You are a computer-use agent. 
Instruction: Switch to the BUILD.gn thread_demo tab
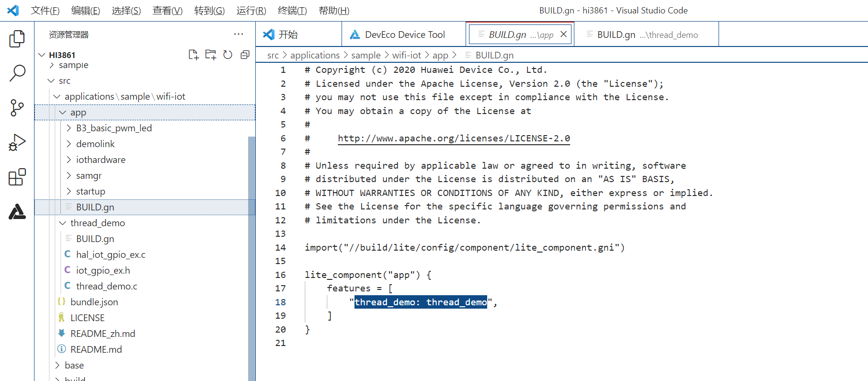click(x=646, y=34)
